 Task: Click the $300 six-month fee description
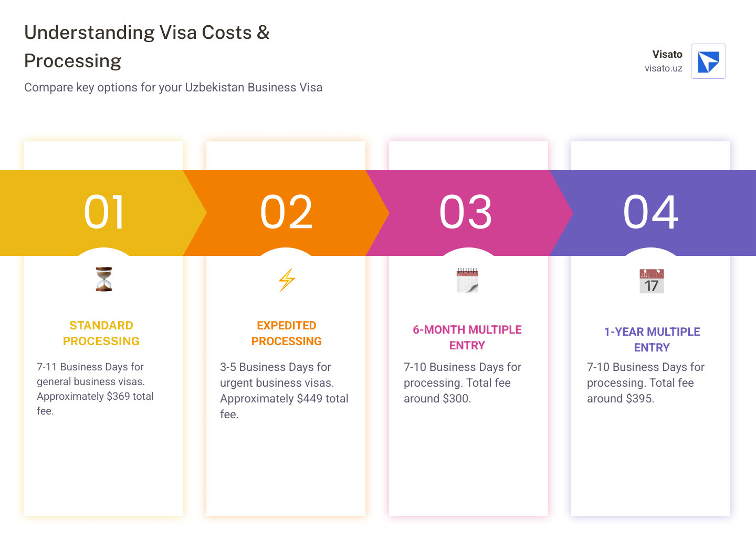462,382
